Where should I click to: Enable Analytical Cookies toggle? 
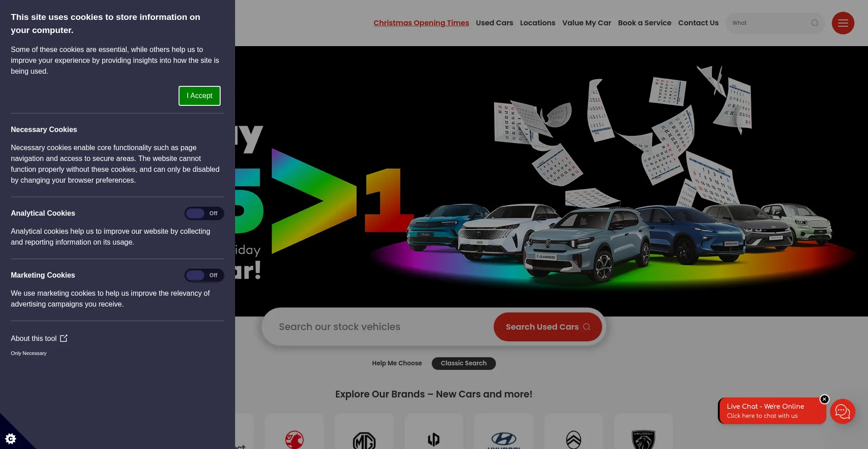(x=204, y=213)
